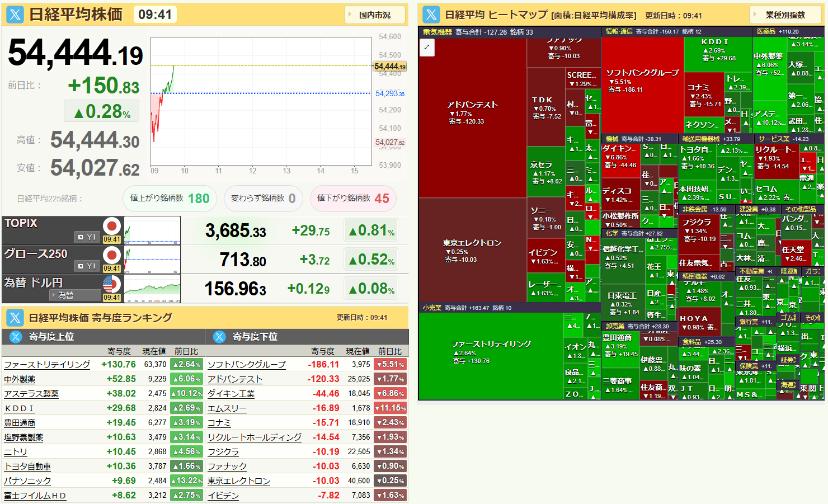Click X share icon in heatmap header

(431, 15)
